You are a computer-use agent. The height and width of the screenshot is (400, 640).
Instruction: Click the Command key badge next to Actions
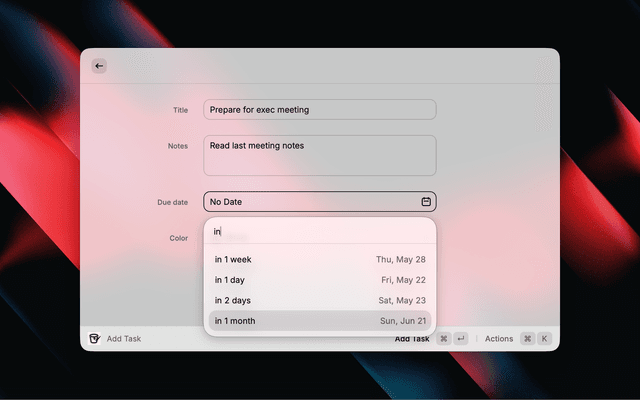click(527, 339)
